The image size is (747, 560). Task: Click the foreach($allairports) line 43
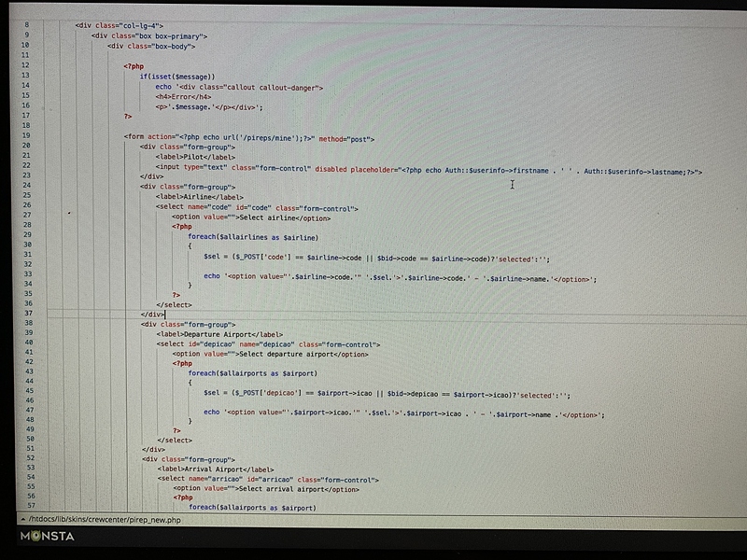(252, 373)
